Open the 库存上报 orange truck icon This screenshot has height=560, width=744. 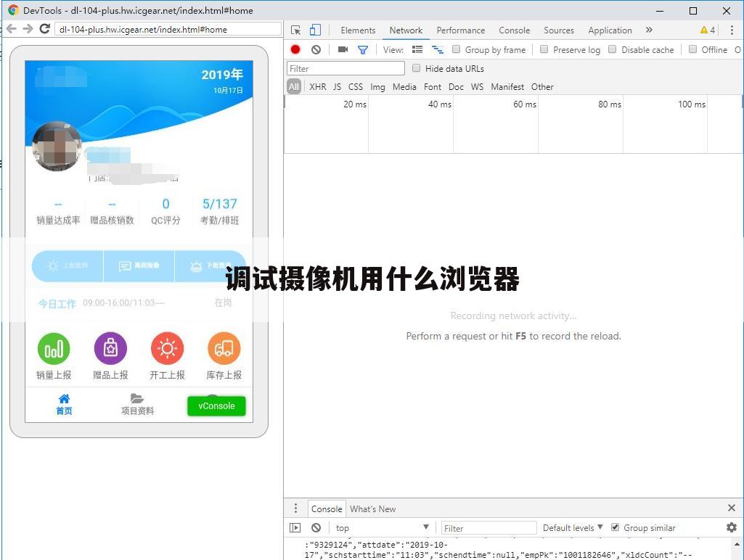click(x=224, y=348)
